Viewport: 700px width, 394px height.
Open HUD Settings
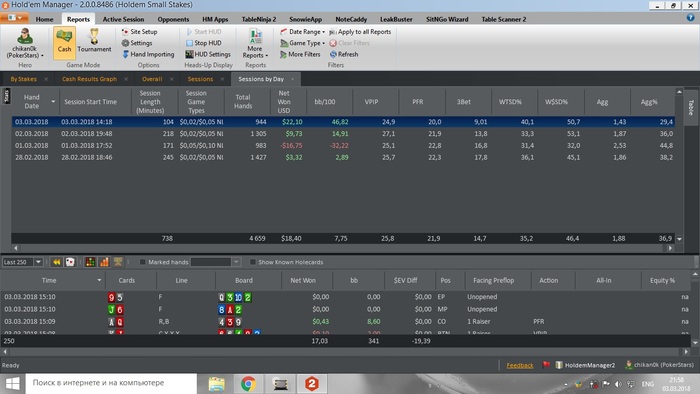[x=208, y=54]
